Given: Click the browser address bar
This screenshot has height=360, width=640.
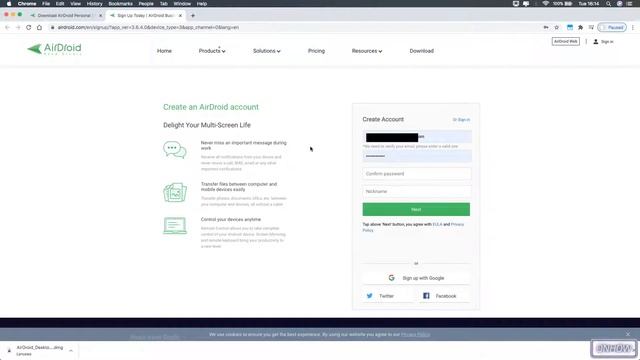Looking at the screenshot, I should tap(294, 27).
